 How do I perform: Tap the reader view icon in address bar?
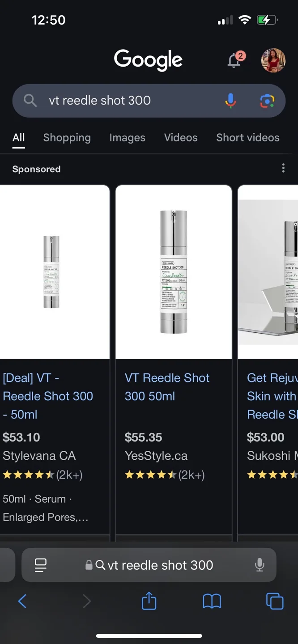tap(40, 565)
